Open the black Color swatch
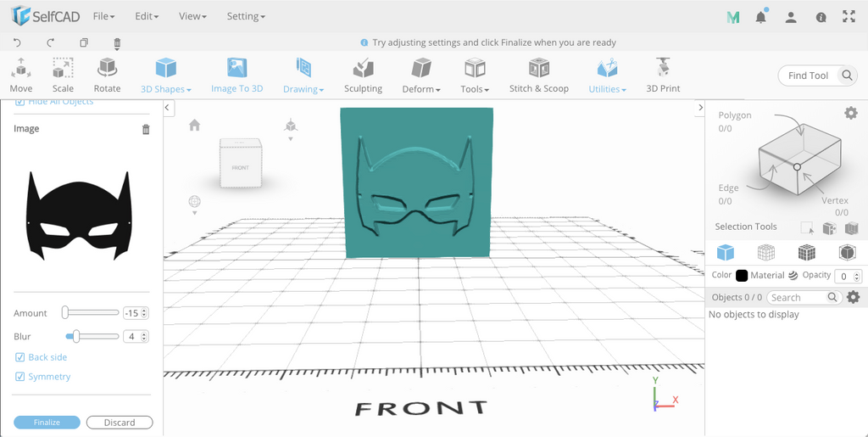The width and height of the screenshot is (868, 437). click(741, 275)
